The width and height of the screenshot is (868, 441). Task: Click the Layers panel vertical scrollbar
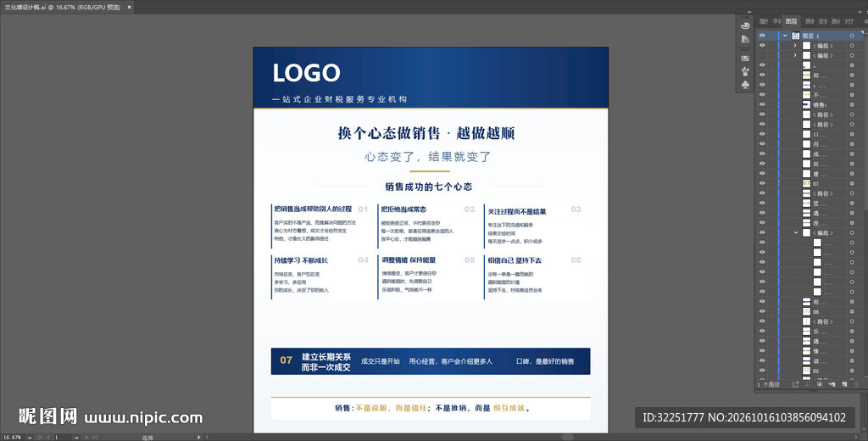(865, 122)
